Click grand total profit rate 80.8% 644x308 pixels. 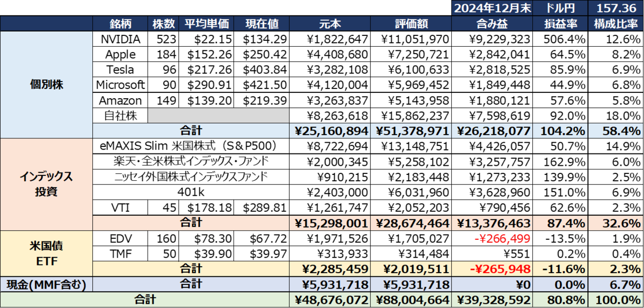coord(560,299)
